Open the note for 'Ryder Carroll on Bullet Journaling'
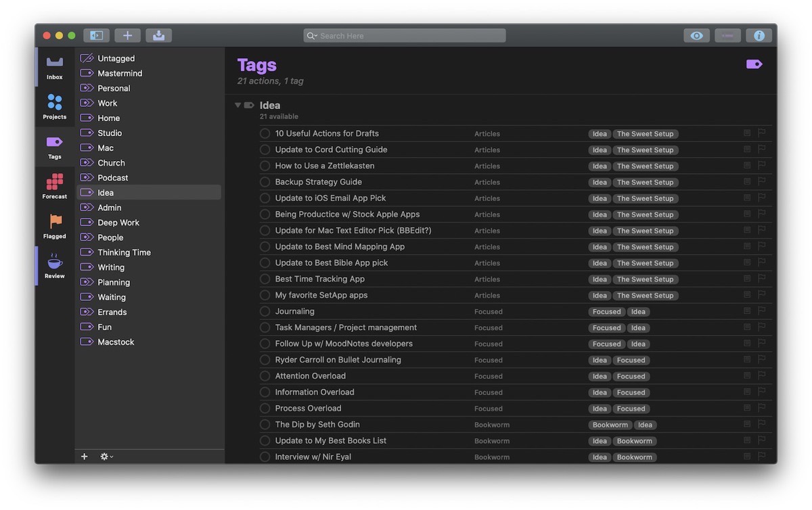Image resolution: width=812 pixels, height=510 pixels. click(747, 360)
